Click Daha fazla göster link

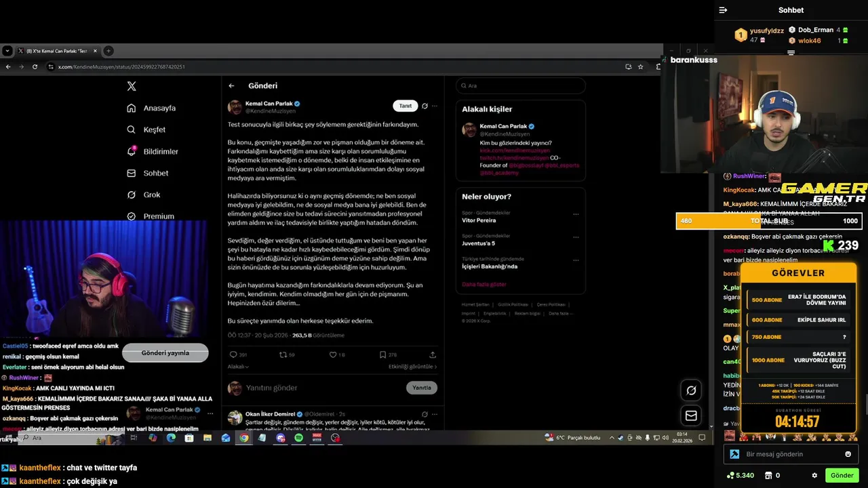pyautogui.click(x=484, y=284)
